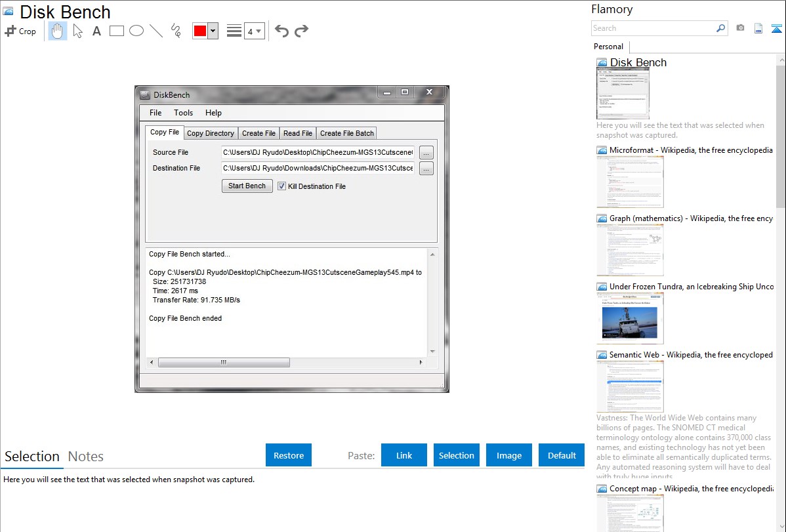Switch to Read File tab

(298, 133)
